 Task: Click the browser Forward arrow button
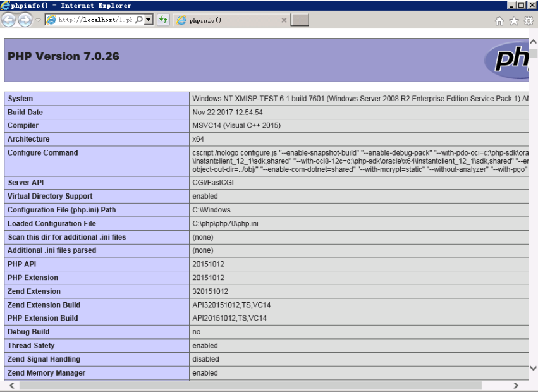coord(25,20)
